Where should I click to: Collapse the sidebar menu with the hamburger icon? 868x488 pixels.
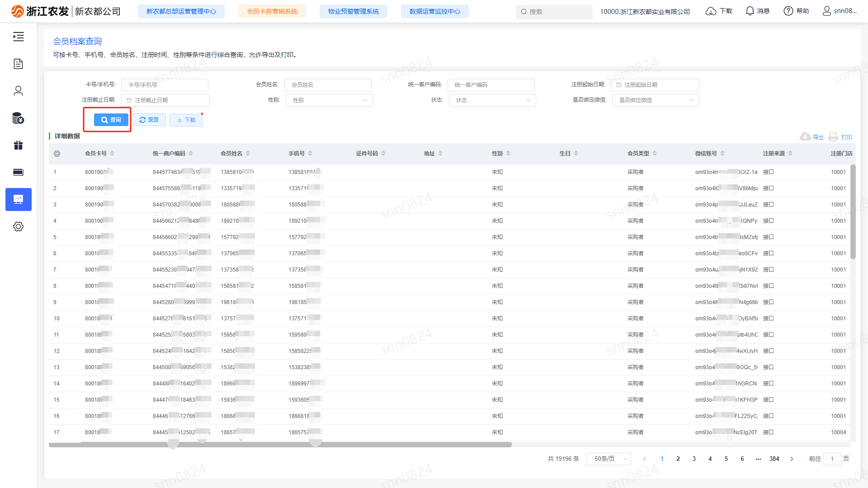tap(18, 37)
